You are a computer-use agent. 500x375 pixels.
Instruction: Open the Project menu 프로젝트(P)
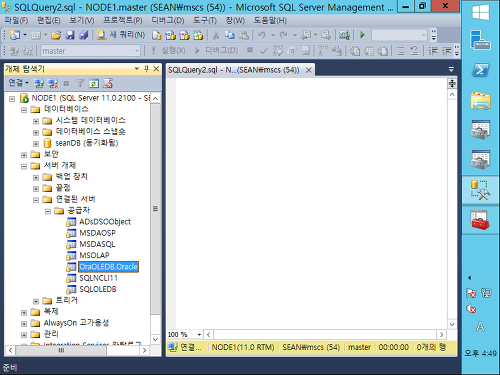point(122,21)
